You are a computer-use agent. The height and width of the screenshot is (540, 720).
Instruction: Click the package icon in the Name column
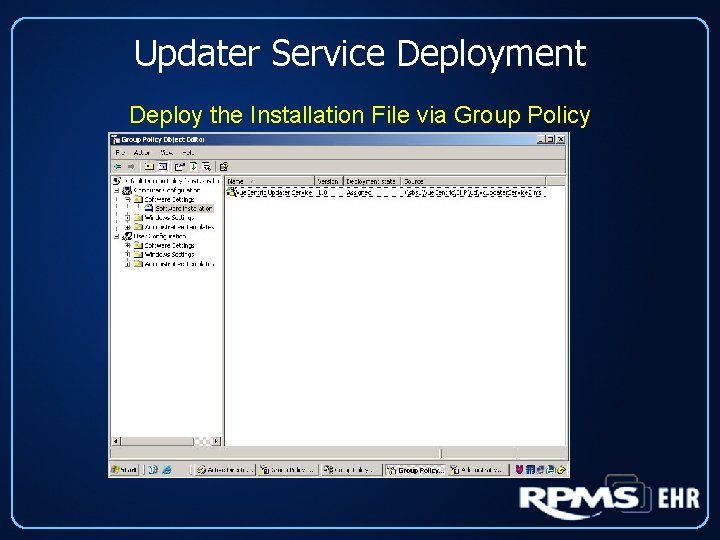[231, 192]
